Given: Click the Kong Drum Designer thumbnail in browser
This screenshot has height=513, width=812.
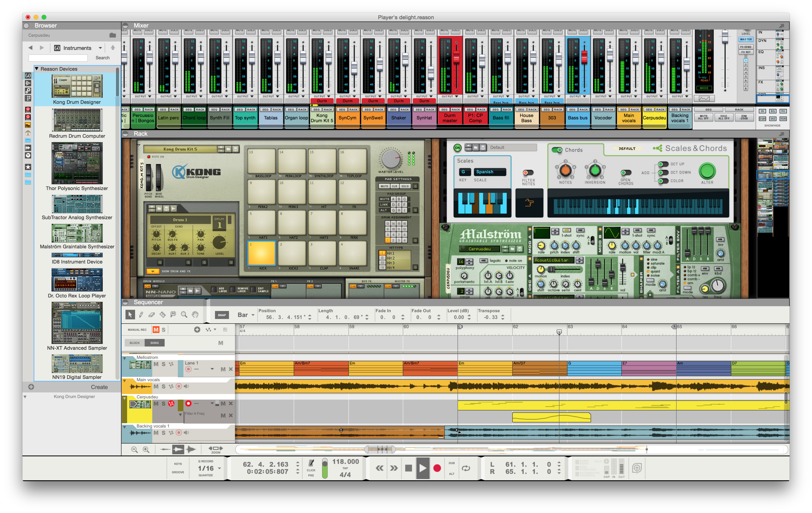Looking at the screenshot, I should pos(77,86).
